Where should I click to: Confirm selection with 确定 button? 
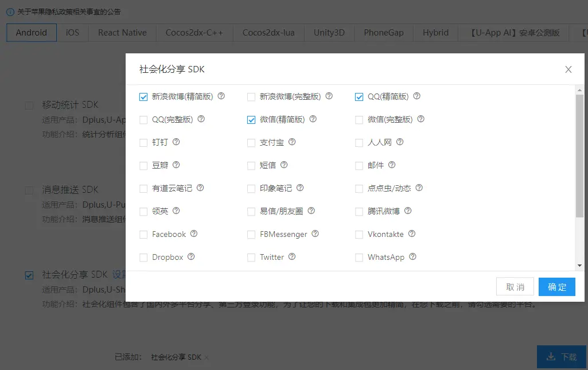pos(557,287)
